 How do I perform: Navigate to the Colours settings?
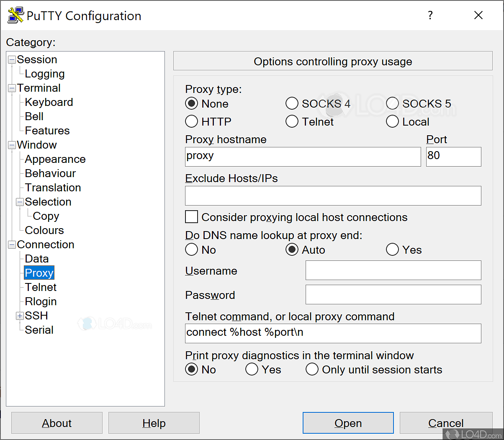coord(44,230)
